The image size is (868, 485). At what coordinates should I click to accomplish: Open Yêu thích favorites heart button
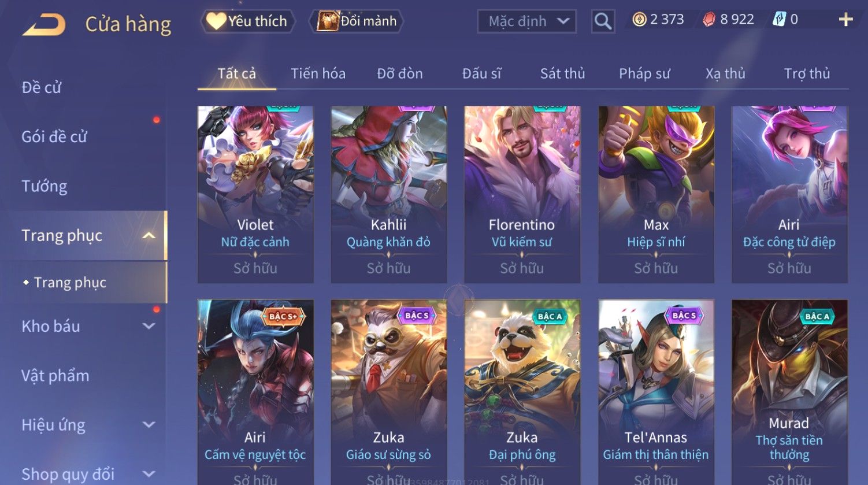point(247,21)
